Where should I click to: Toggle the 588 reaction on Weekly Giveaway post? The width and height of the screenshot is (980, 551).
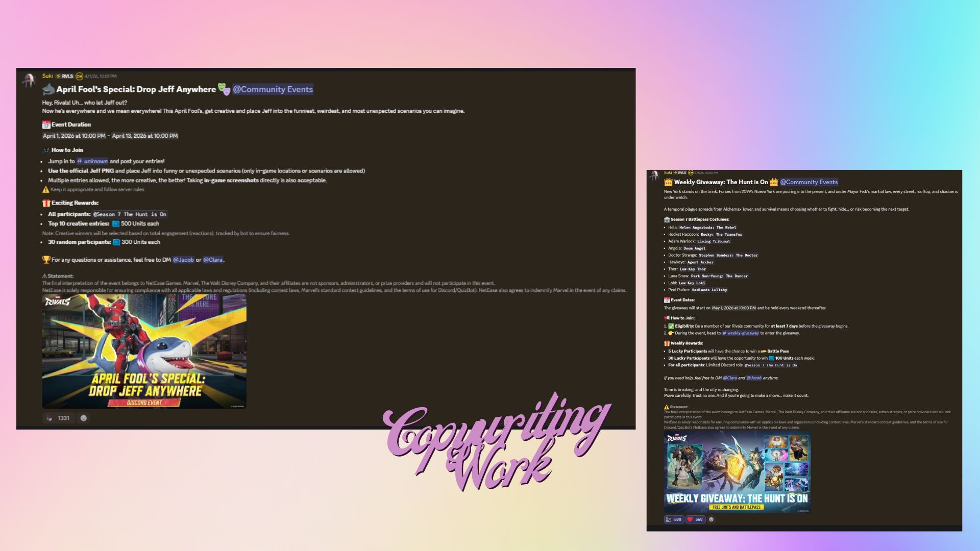click(674, 519)
